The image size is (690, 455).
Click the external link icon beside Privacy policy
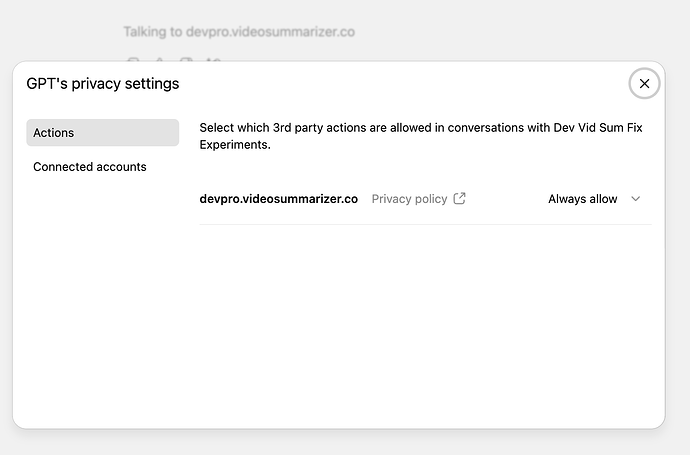459,199
